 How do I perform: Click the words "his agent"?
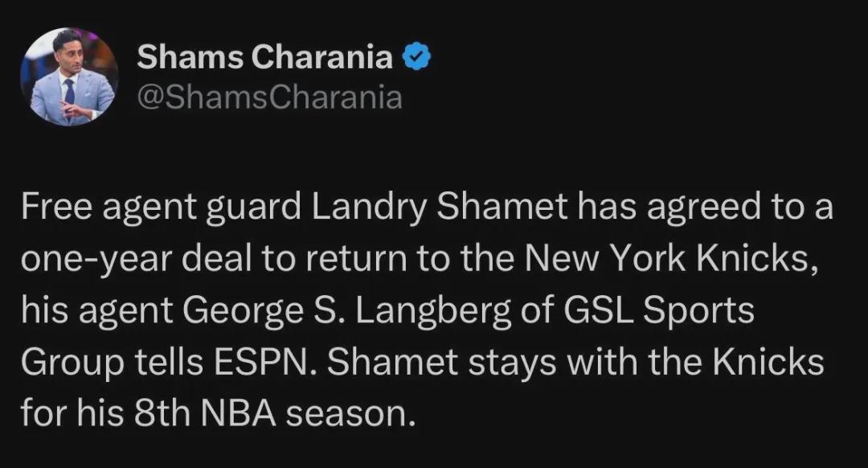pyautogui.click(x=96, y=311)
